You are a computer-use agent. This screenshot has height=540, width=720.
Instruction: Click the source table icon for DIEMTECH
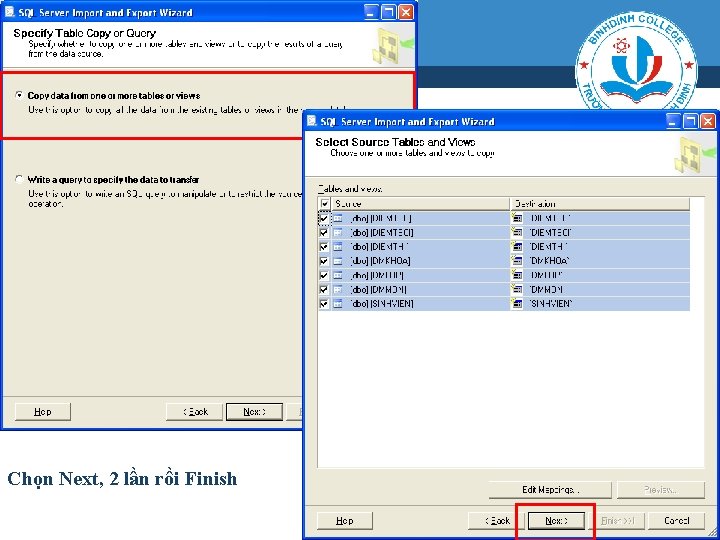point(338,232)
